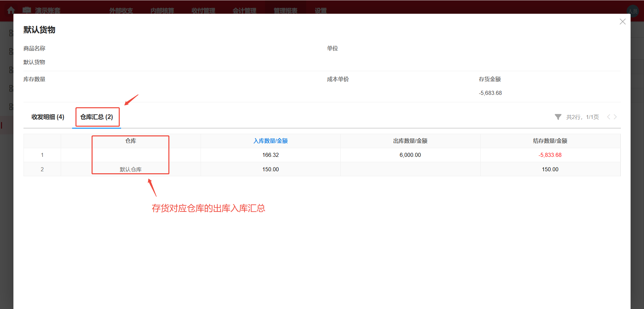The image size is (644, 309).
Task: Close the 默认货物 detail dialog
Action: tap(623, 21)
